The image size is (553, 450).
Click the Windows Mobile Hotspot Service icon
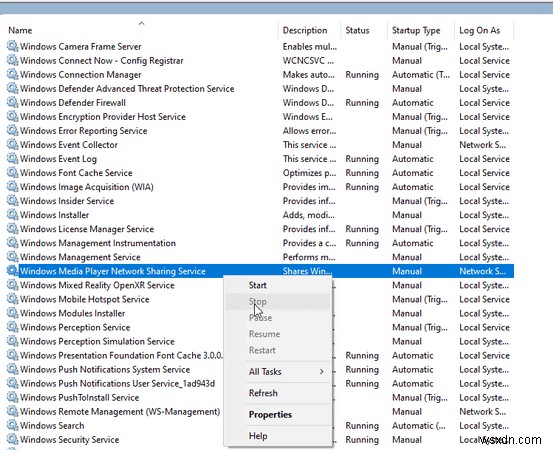click(x=12, y=299)
